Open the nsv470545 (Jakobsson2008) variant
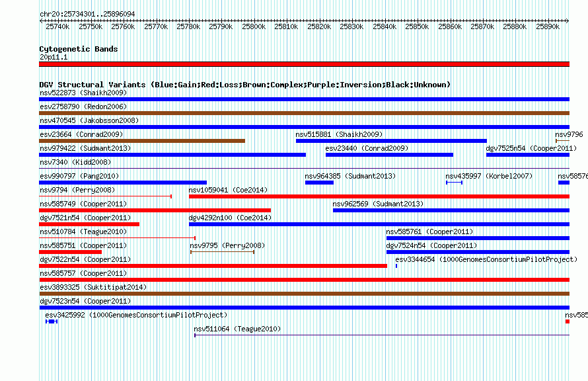Image resolution: width=588 pixels, height=381 pixels. click(x=89, y=120)
